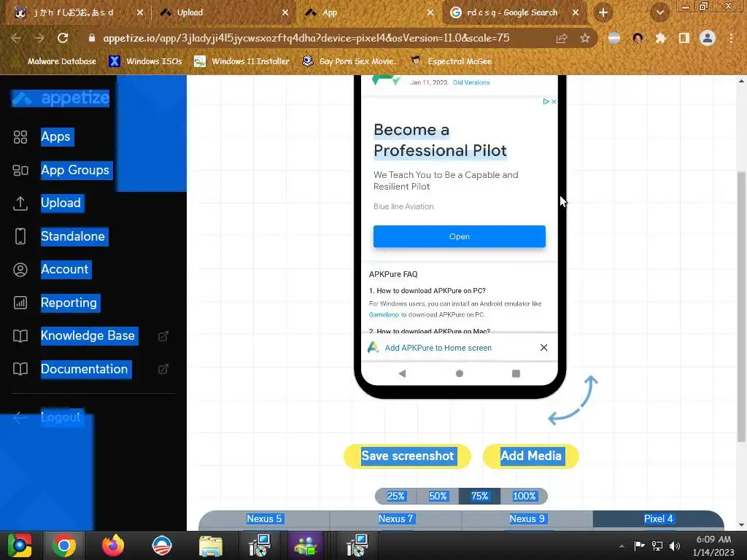
Task: Click the Add Media button
Action: [x=531, y=456]
